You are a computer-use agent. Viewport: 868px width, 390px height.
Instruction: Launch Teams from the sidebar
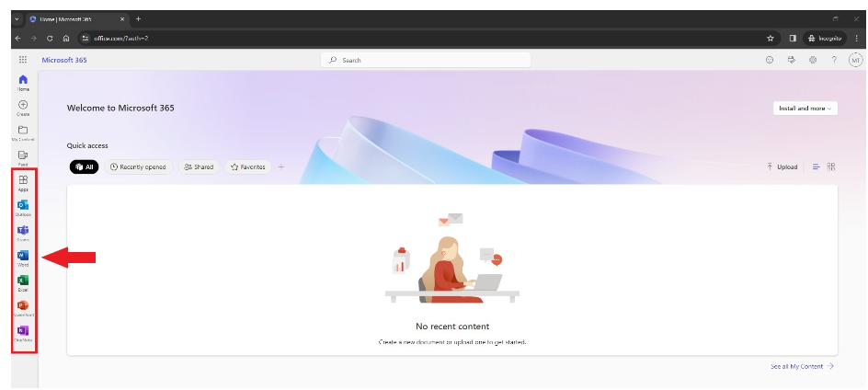tap(23, 231)
